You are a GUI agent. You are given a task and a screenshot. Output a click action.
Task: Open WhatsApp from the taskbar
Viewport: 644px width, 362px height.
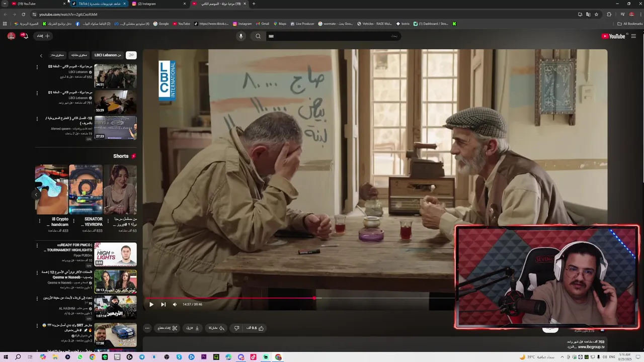click(80, 357)
